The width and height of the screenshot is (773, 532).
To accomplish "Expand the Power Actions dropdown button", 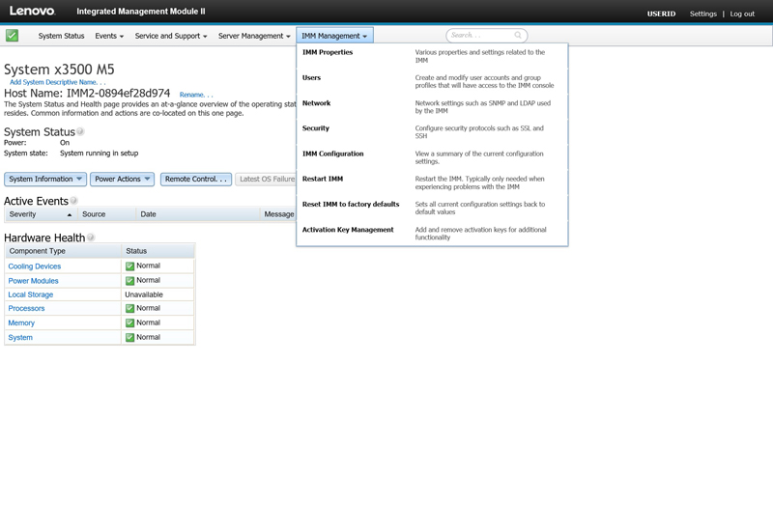I will pos(123,179).
